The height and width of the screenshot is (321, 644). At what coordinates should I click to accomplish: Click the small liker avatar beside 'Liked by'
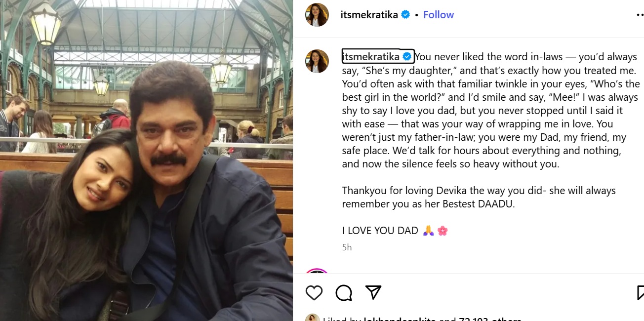[312, 318]
